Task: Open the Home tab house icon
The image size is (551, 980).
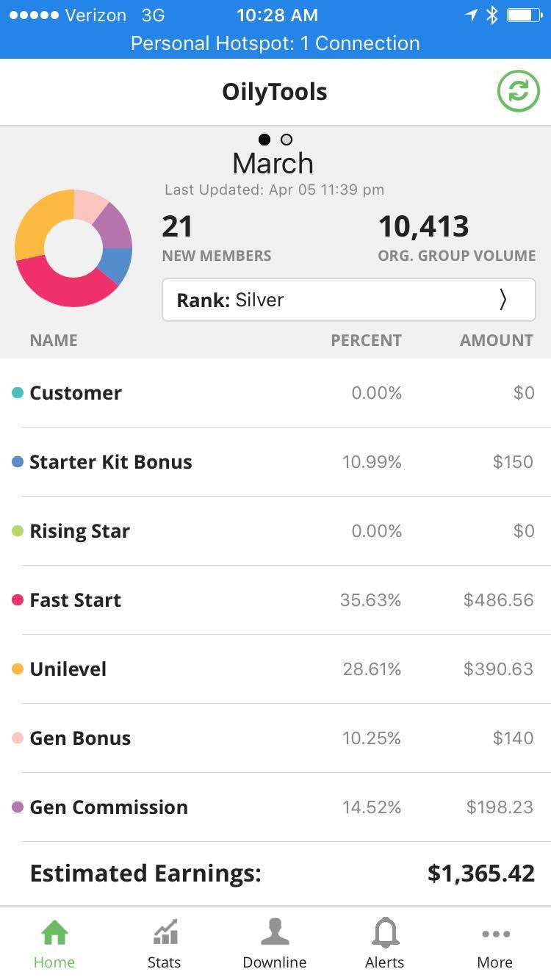Action: (54, 934)
